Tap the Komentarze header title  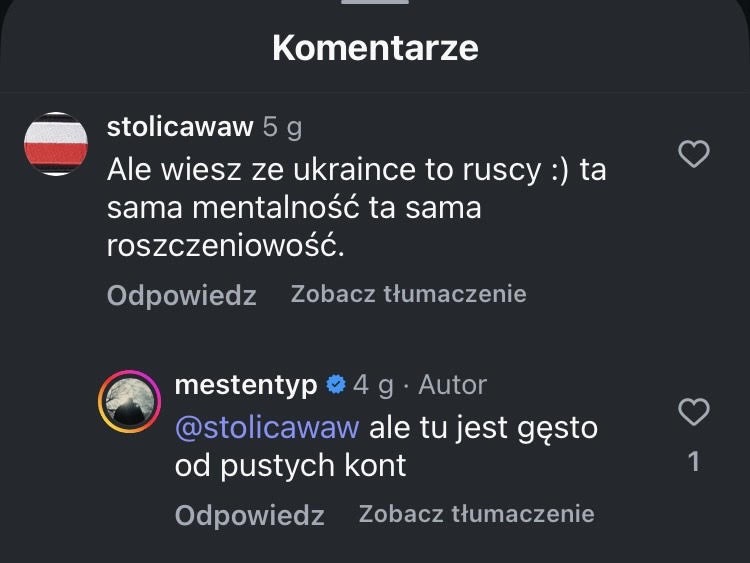375,48
